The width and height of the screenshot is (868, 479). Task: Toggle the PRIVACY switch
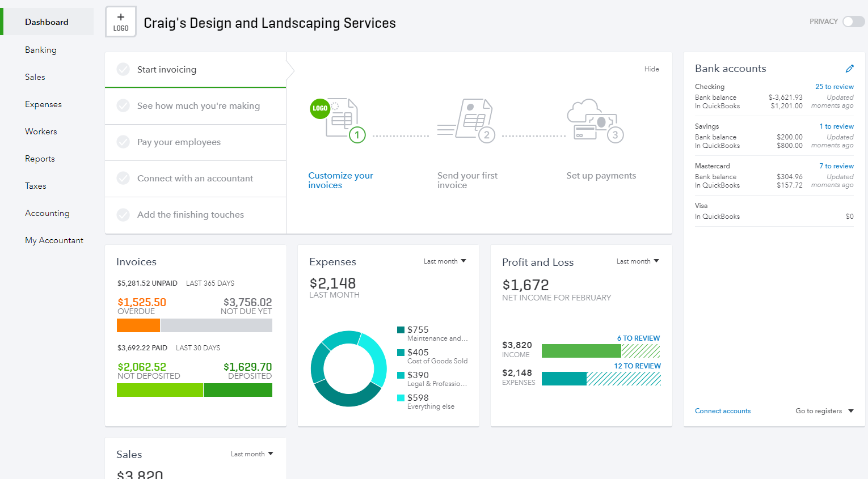pos(853,22)
